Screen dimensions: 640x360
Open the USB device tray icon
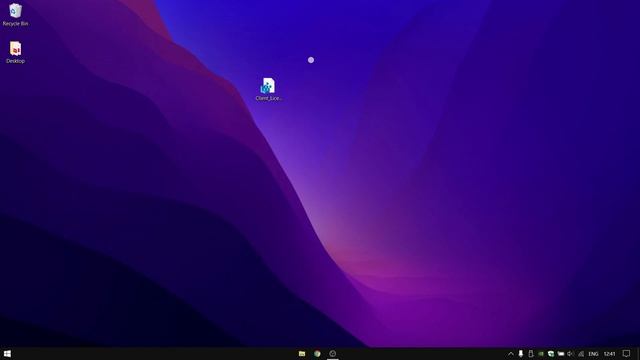tap(531, 354)
